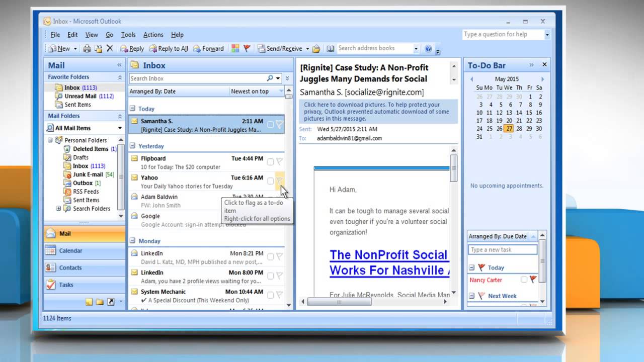This screenshot has width=644, height=362.
Task: Open the New item dropdown arrow
Action: [75, 49]
